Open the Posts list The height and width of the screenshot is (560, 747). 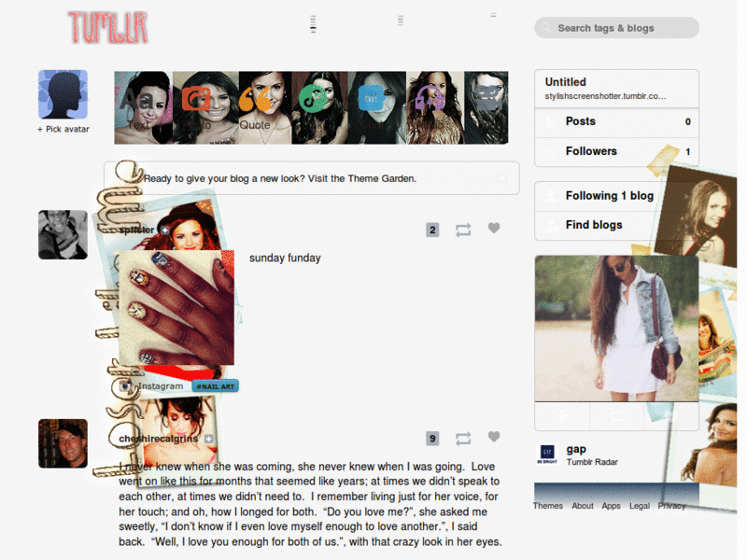click(x=616, y=122)
